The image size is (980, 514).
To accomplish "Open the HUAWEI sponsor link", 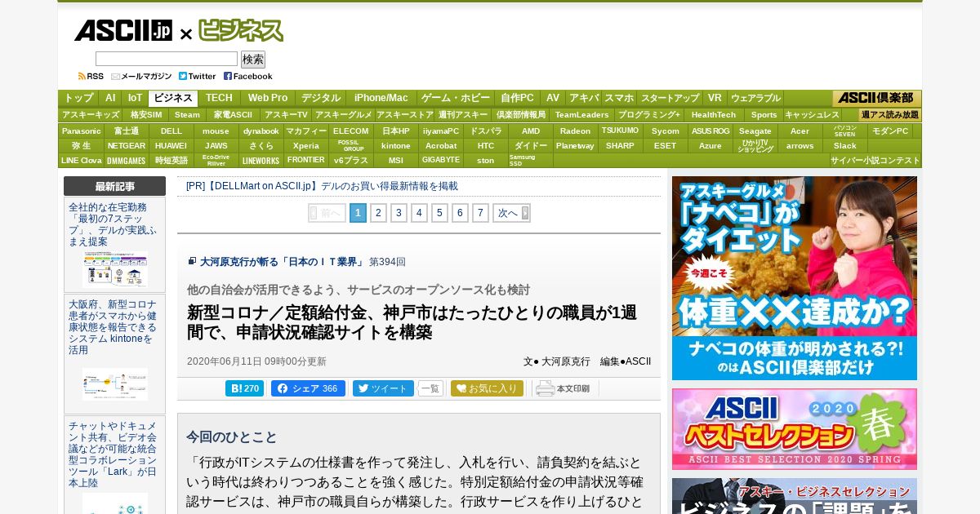I will click(171, 145).
